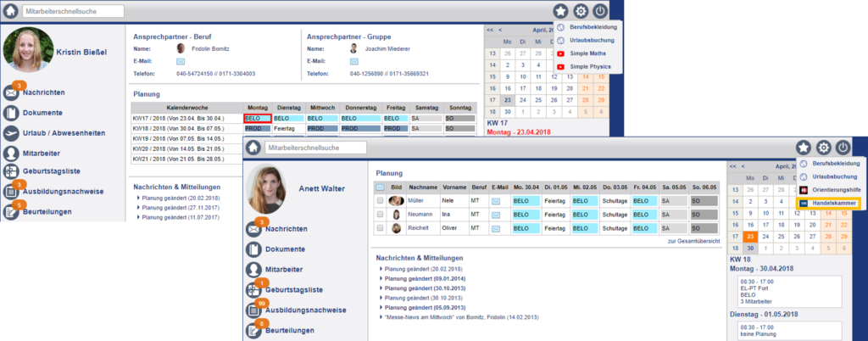Click '<<' calendar arrow in Kristin Bießel window
The image size is (868, 341).
pyautogui.click(x=490, y=30)
